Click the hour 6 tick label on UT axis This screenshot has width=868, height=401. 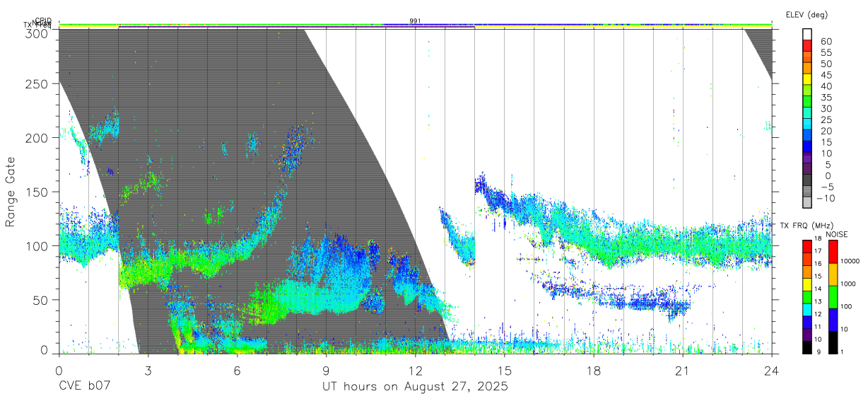pos(237,369)
